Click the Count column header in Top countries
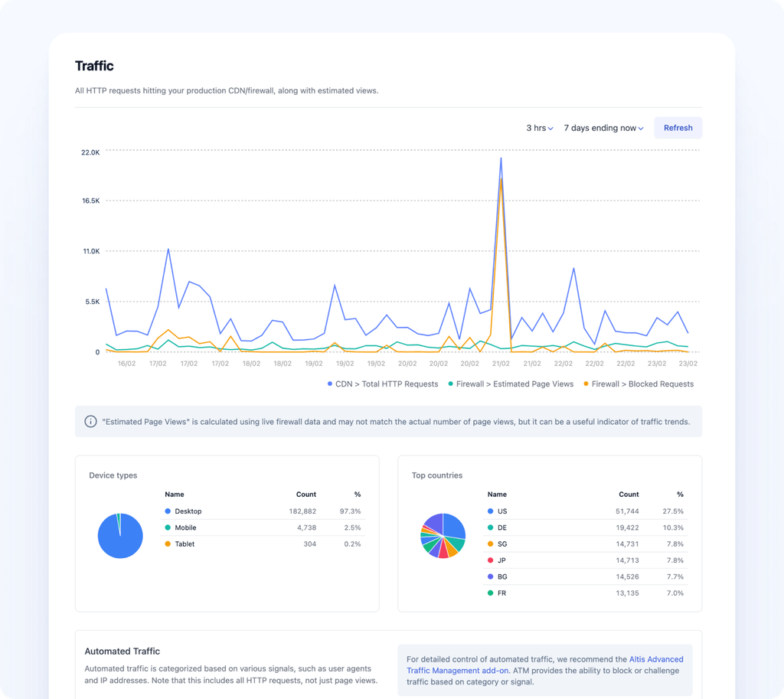 629,495
